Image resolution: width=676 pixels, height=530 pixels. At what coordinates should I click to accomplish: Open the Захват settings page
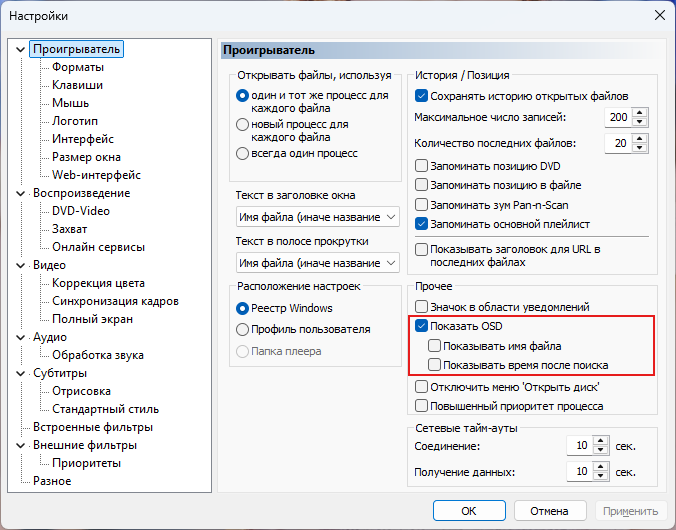[69, 229]
